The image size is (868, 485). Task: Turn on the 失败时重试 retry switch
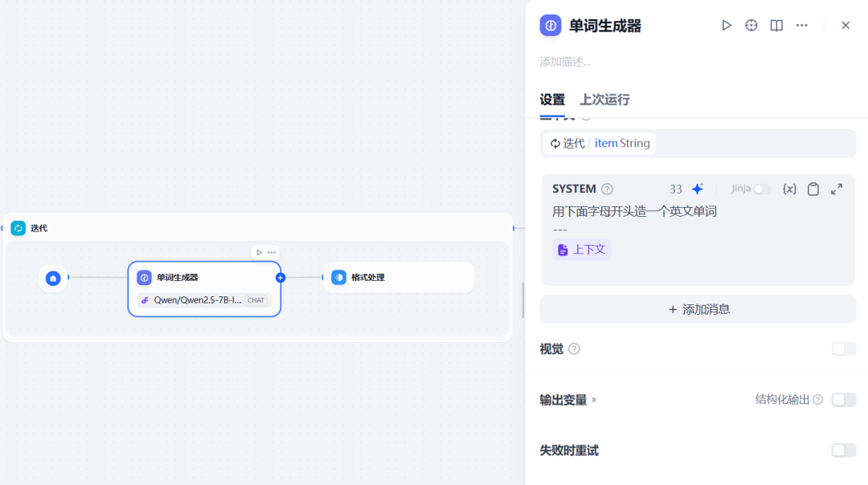[843, 450]
